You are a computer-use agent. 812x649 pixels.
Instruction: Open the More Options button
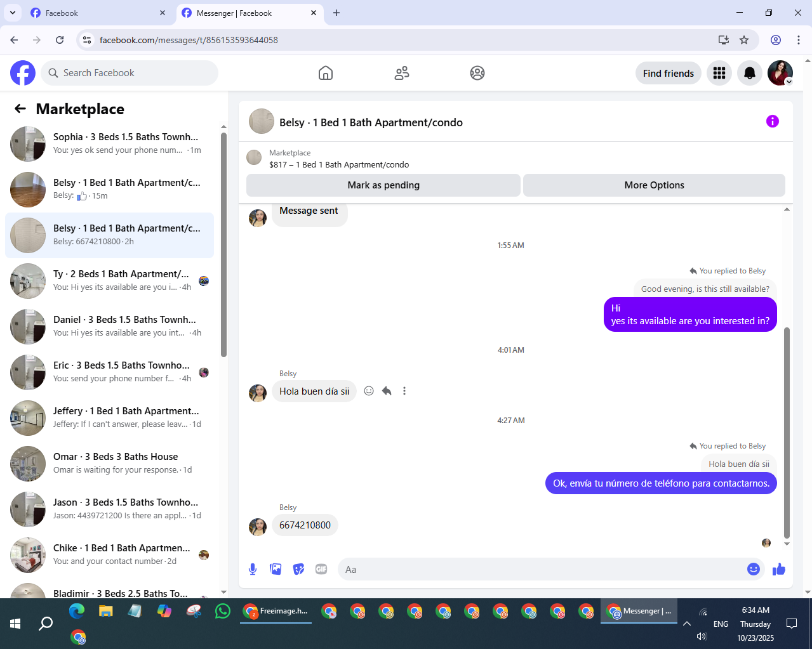point(654,185)
